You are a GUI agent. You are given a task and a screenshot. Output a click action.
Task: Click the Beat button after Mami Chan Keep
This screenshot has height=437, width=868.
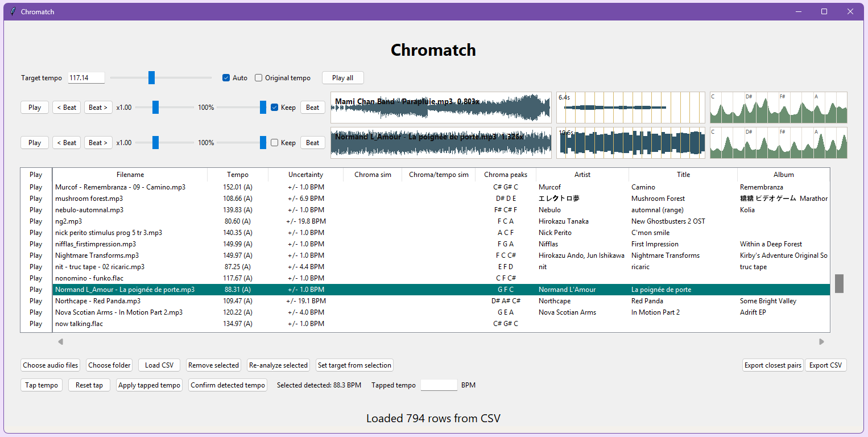312,108
